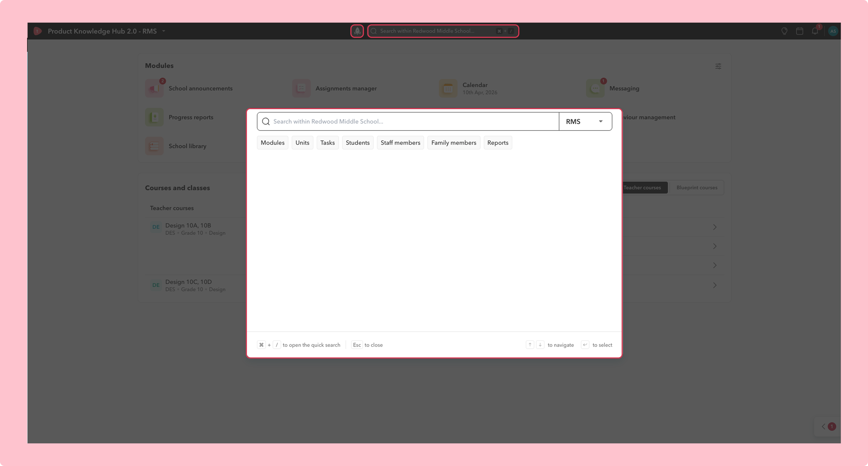
Task: Click the DE badge for Design 10C, 10D
Action: pos(156,285)
